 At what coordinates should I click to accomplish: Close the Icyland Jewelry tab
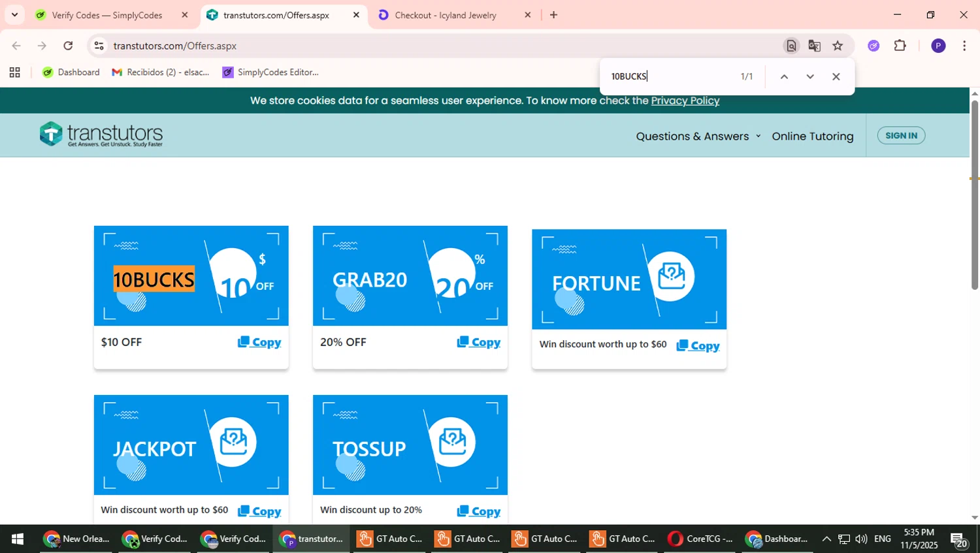click(x=528, y=15)
